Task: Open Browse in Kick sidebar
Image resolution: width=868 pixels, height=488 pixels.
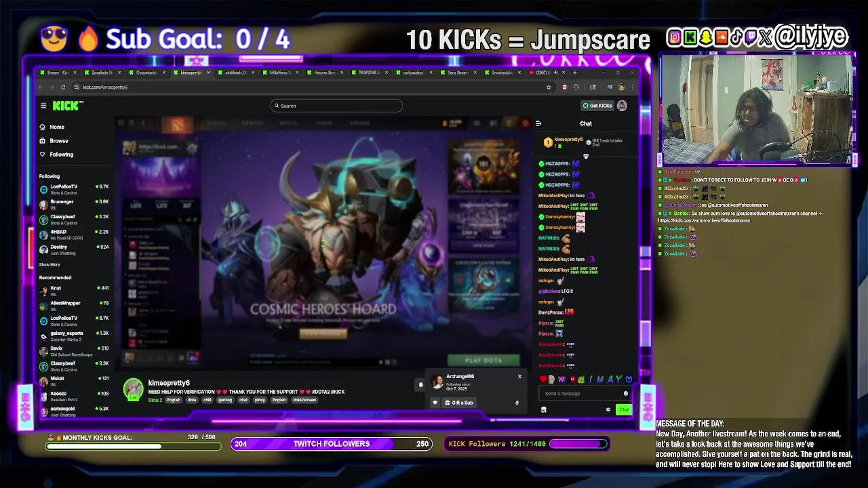Action: (x=54, y=140)
